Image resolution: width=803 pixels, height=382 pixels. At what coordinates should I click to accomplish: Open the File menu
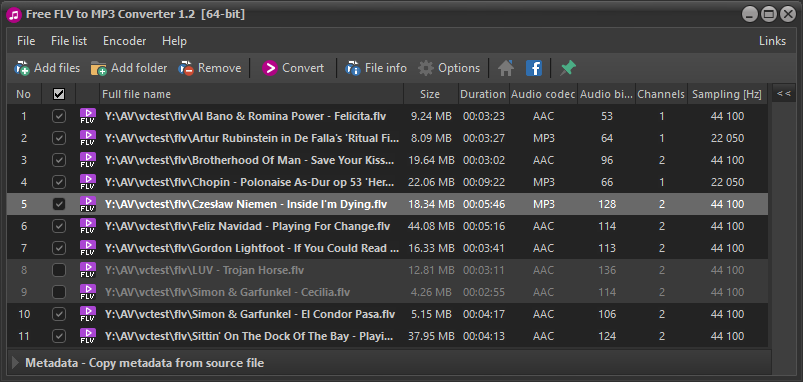point(26,41)
